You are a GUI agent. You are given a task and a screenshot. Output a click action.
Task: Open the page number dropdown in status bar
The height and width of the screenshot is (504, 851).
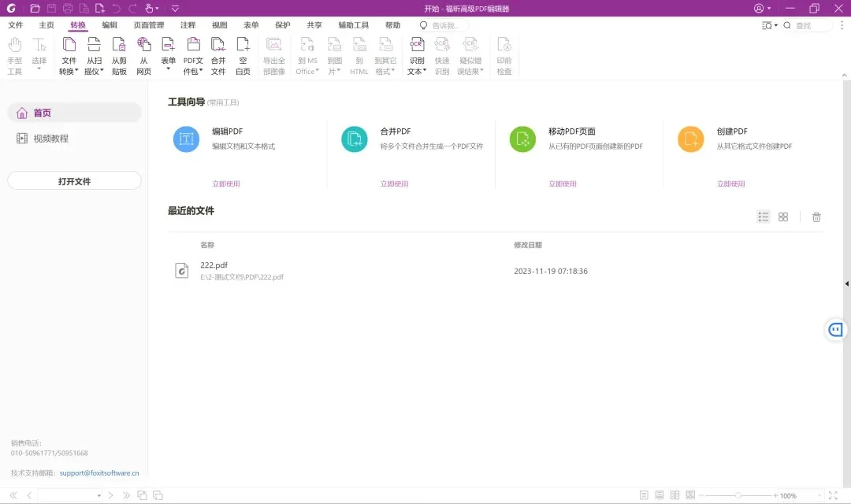98,495
